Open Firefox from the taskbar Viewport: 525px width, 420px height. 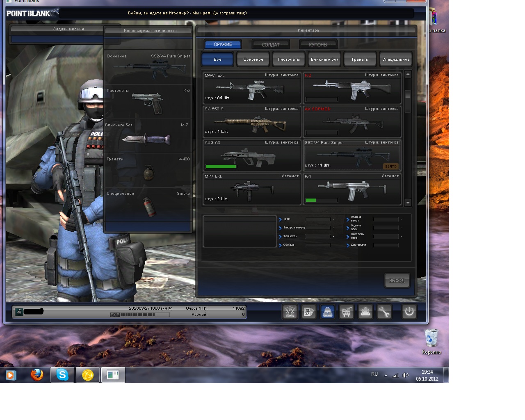click(x=37, y=375)
